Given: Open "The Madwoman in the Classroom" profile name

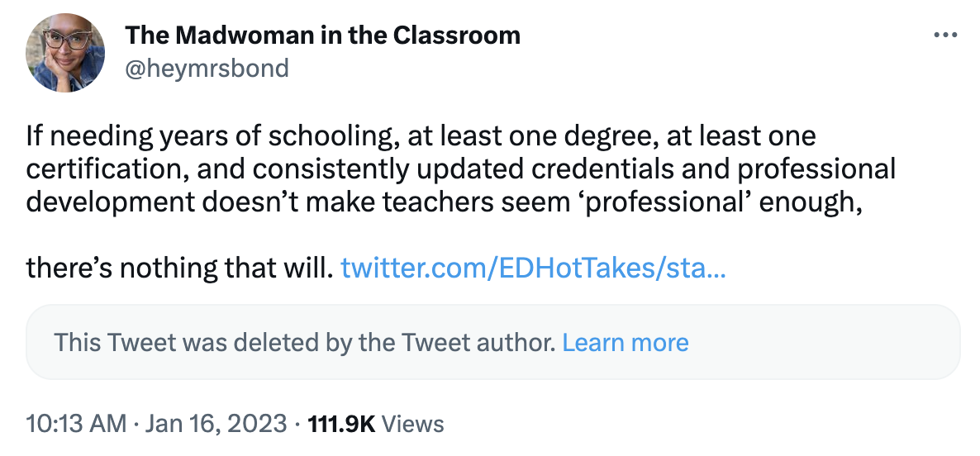Looking at the screenshot, I should (x=322, y=36).
